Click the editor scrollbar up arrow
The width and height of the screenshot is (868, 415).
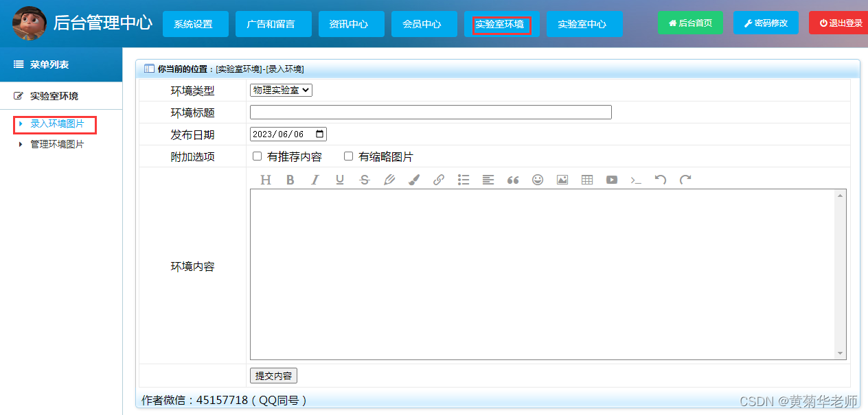tap(841, 195)
